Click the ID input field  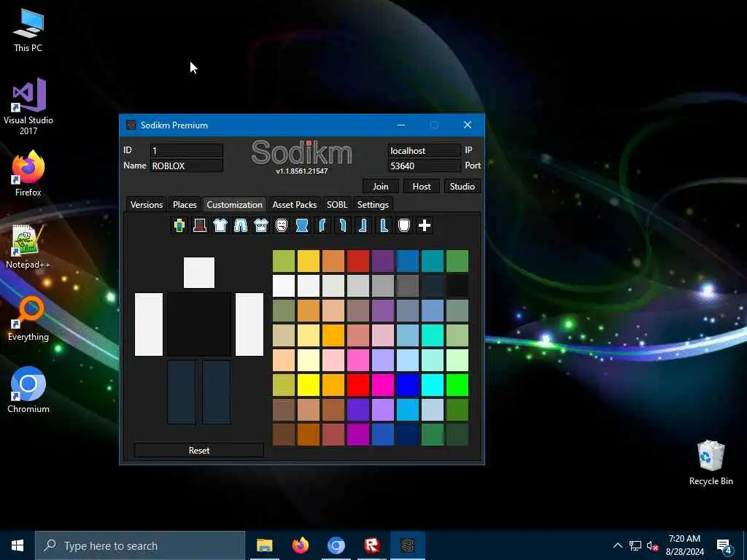coord(186,150)
